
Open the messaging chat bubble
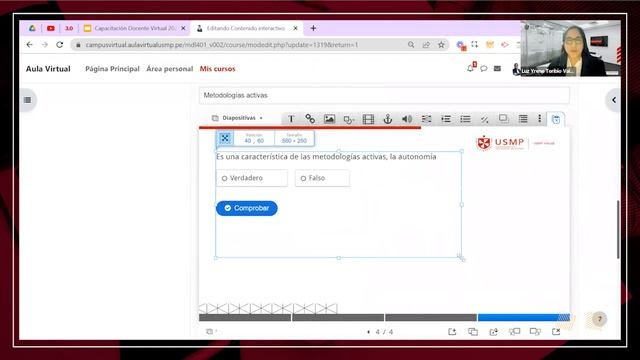pos(484,69)
